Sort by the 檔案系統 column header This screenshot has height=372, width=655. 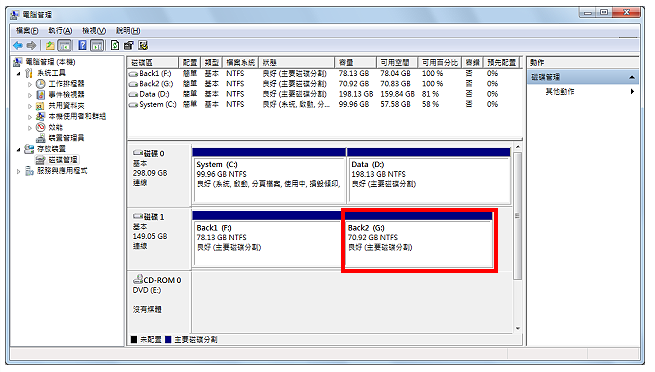(240, 63)
